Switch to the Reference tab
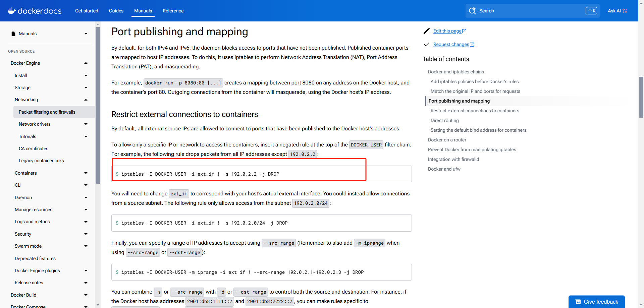Viewport: 644px width, 308px height. click(x=173, y=11)
